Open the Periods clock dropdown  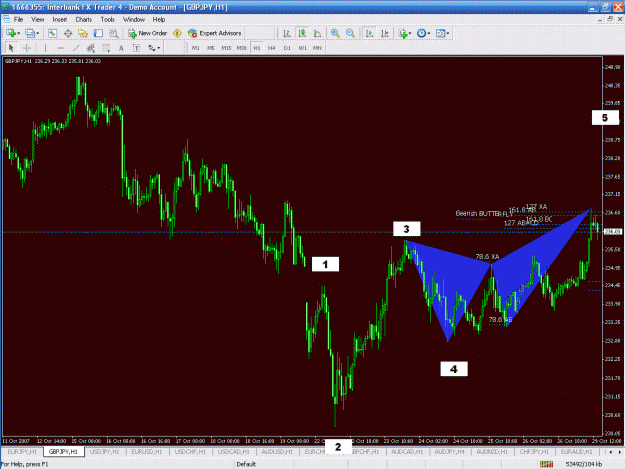[x=423, y=33]
